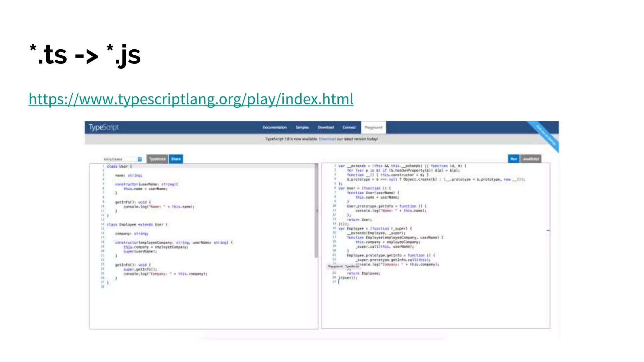
Task: Click 'var __extends' line in JavaScript output
Action: 402,166
